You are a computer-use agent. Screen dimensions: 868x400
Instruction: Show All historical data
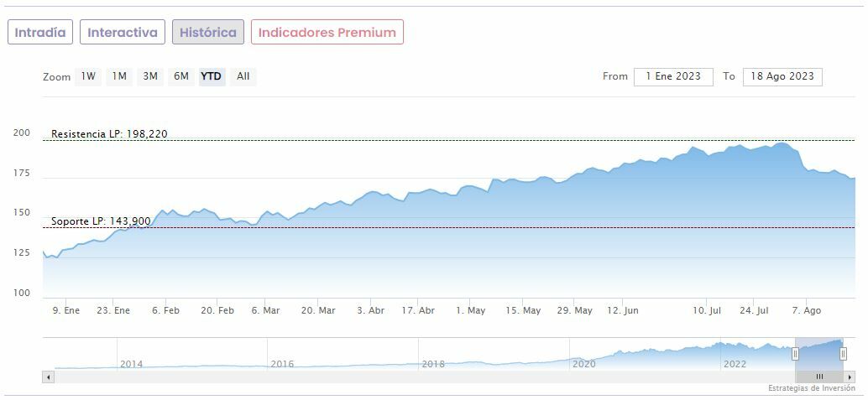tap(243, 76)
